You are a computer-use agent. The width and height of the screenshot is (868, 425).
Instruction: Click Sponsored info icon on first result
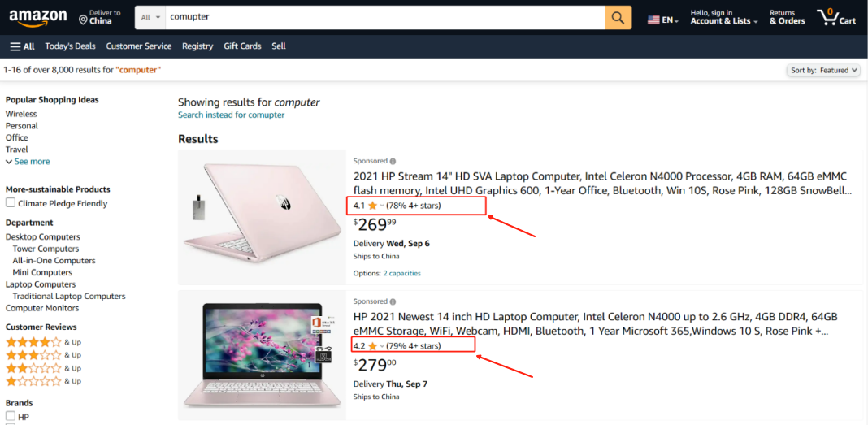(393, 161)
